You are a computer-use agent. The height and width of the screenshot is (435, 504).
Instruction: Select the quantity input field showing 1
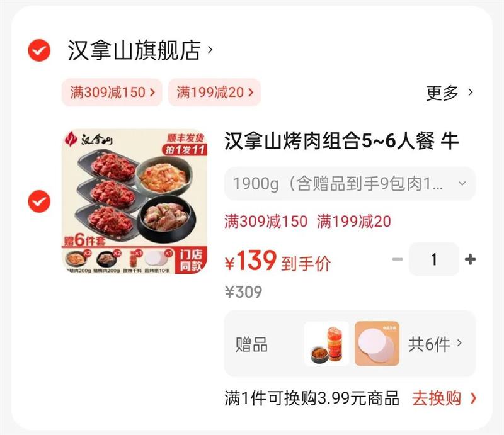pos(434,259)
